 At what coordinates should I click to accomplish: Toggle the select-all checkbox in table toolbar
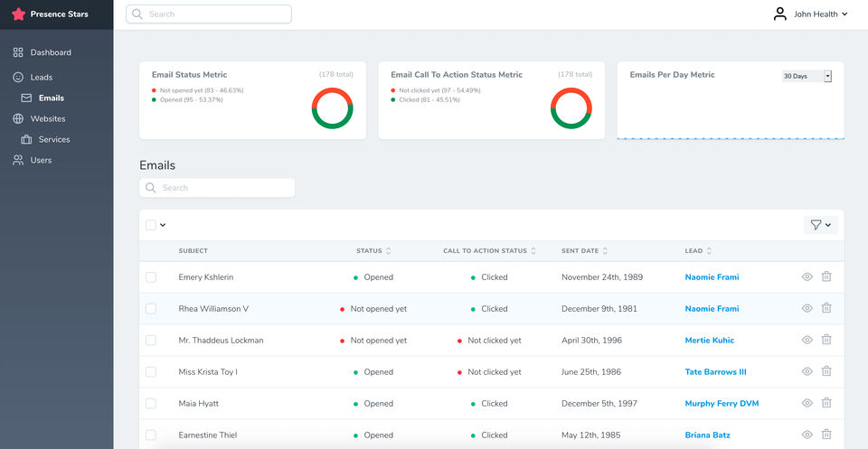click(x=151, y=225)
